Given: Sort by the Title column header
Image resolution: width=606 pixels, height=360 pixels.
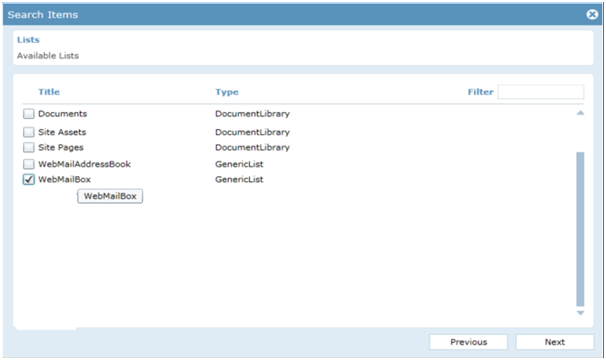Looking at the screenshot, I should pyautogui.click(x=49, y=92).
